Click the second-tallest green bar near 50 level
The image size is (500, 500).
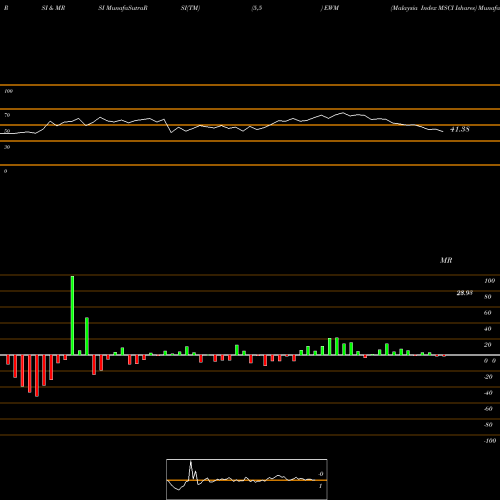(87, 336)
